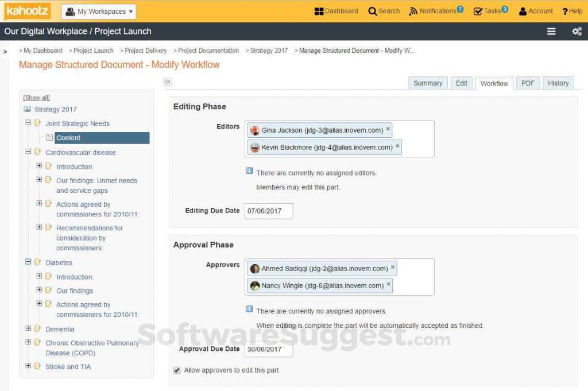
Task: Select Joint Strategic Needs tree item
Action: [x=78, y=123]
